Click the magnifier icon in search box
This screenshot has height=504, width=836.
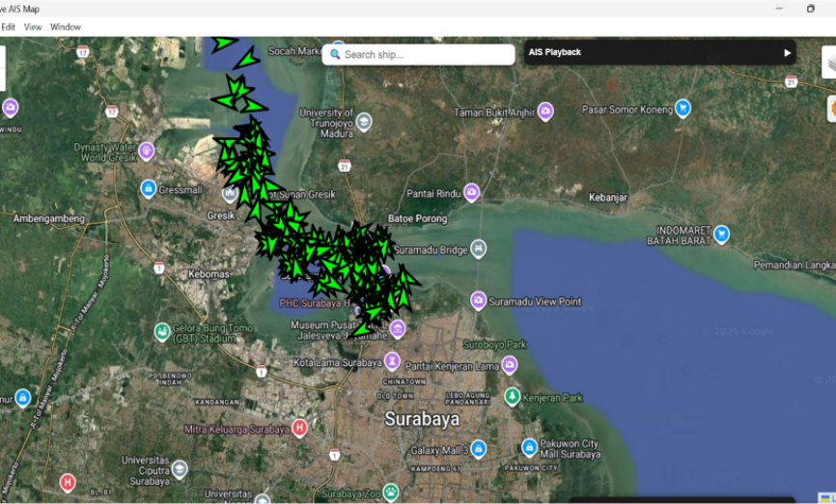pyautogui.click(x=335, y=54)
